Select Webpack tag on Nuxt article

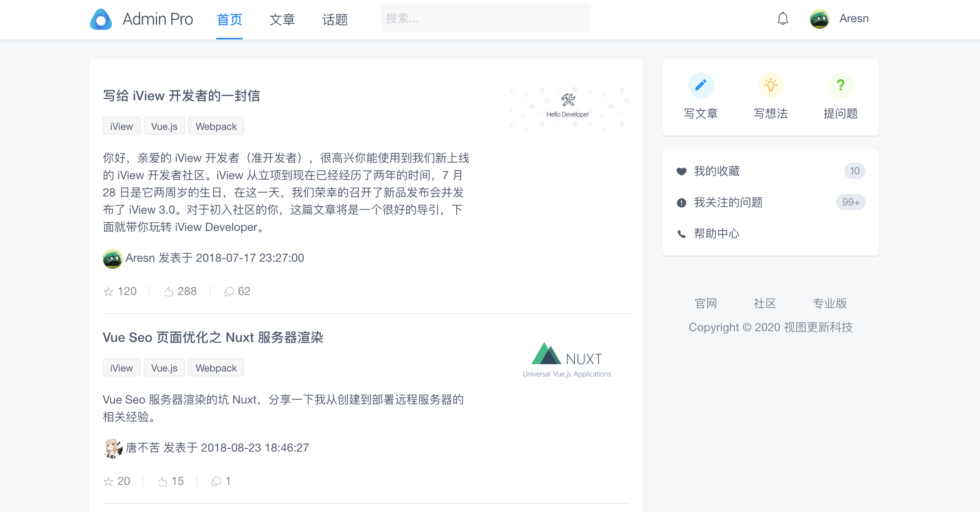click(x=216, y=368)
